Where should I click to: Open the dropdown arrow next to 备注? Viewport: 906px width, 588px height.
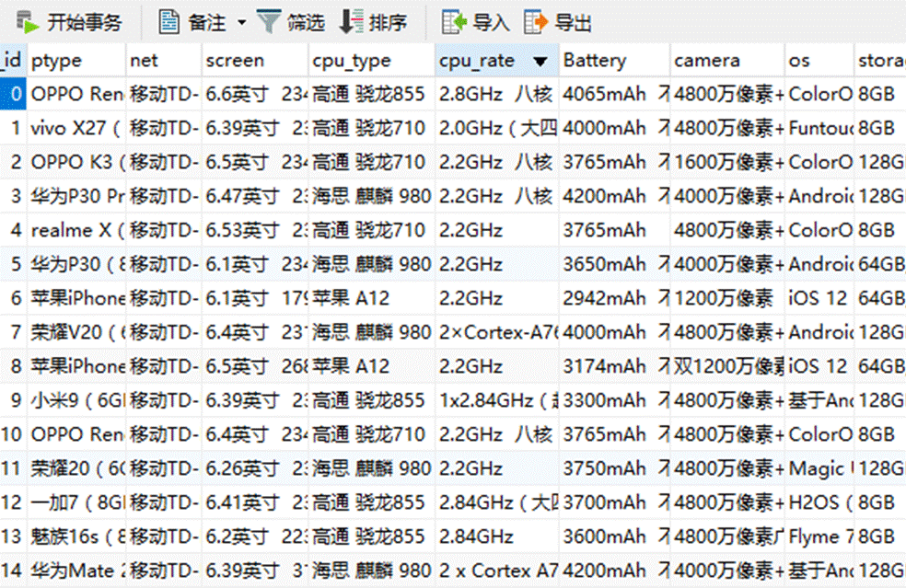coord(241,22)
